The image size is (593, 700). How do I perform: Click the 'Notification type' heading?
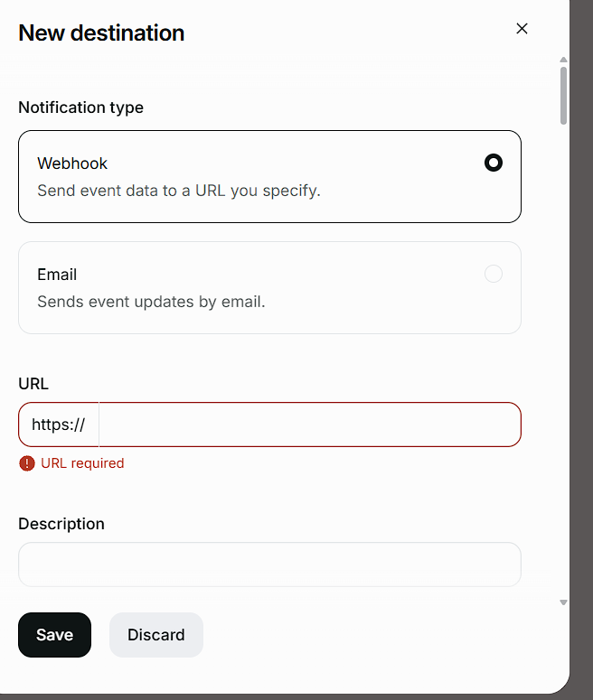tap(80, 107)
